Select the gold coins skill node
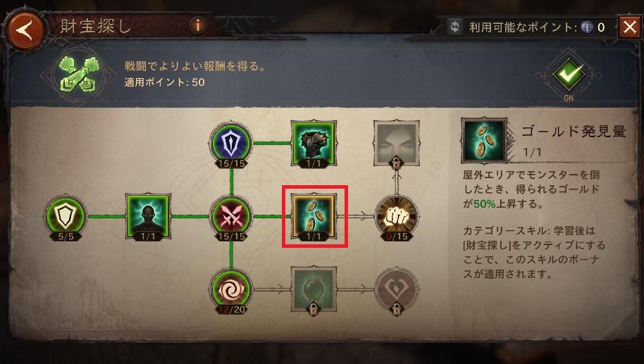This screenshot has width=644, height=364. tap(314, 217)
